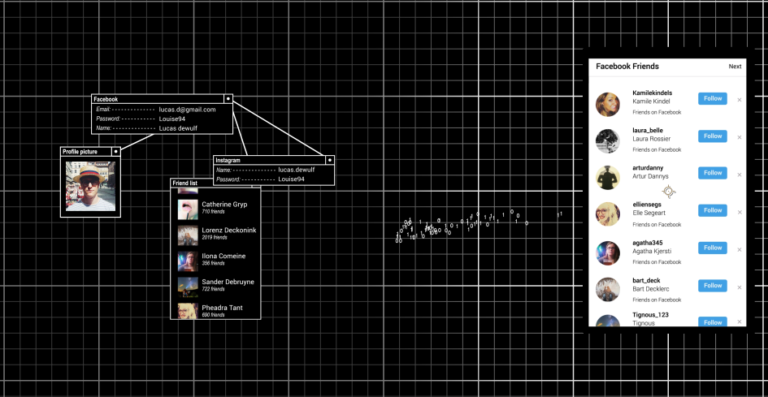Dismiss laura_belle suggestion with the X

coord(739,137)
